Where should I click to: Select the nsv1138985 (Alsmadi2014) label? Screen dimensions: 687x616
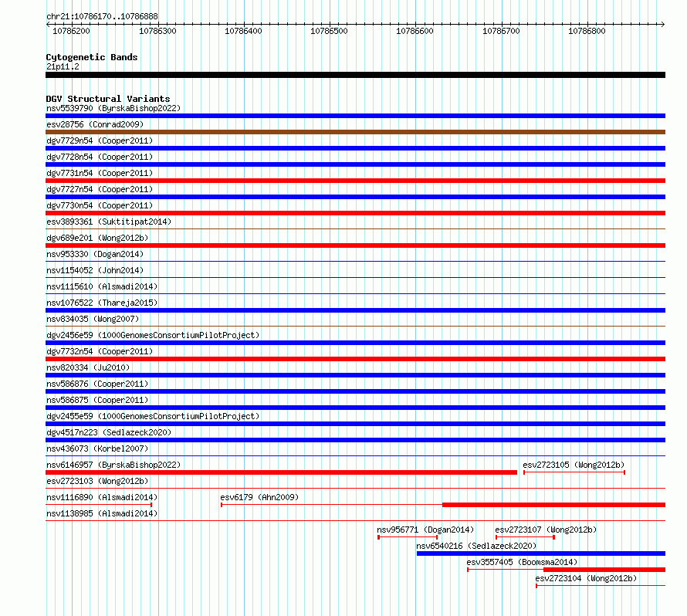pyautogui.click(x=102, y=513)
